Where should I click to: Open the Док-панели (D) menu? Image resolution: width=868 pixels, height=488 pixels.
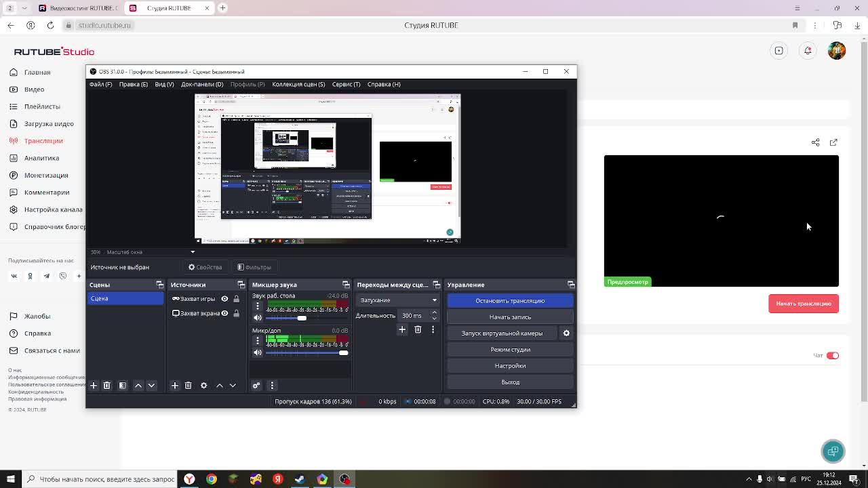(x=202, y=84)
